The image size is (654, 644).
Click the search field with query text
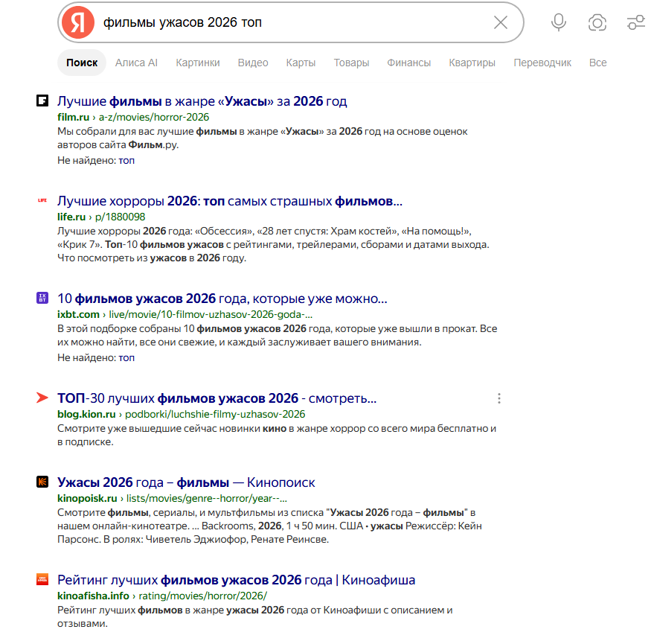pos(292,22)
